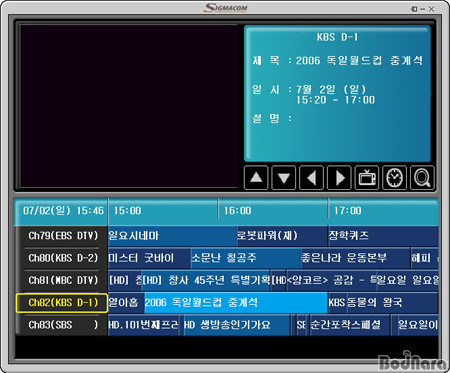Select channel Ch83(SBS)
The height and width of the screenshot is (373, 450).
click(62, 325)
